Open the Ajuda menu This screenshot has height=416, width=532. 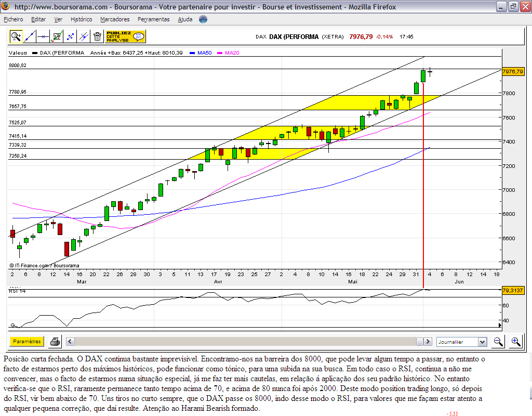185,19
